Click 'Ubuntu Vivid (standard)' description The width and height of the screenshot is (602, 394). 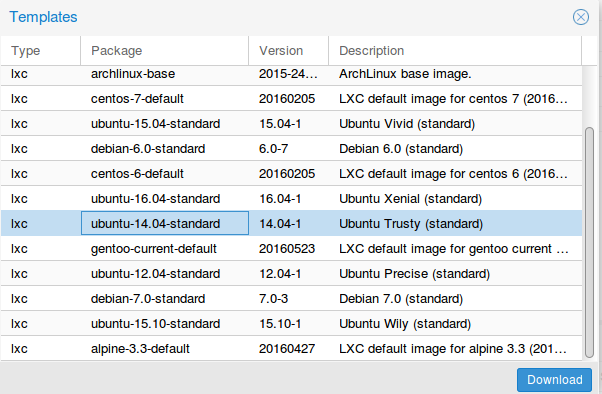click(407, 124)
